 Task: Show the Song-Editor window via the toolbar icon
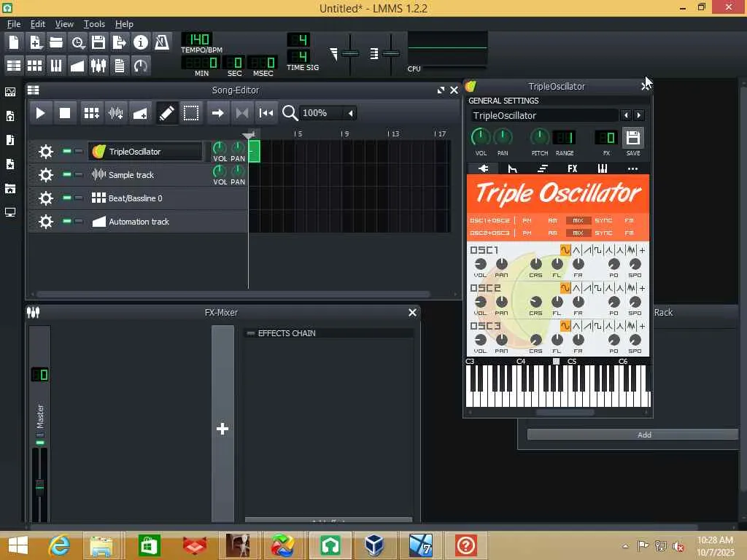14,65
